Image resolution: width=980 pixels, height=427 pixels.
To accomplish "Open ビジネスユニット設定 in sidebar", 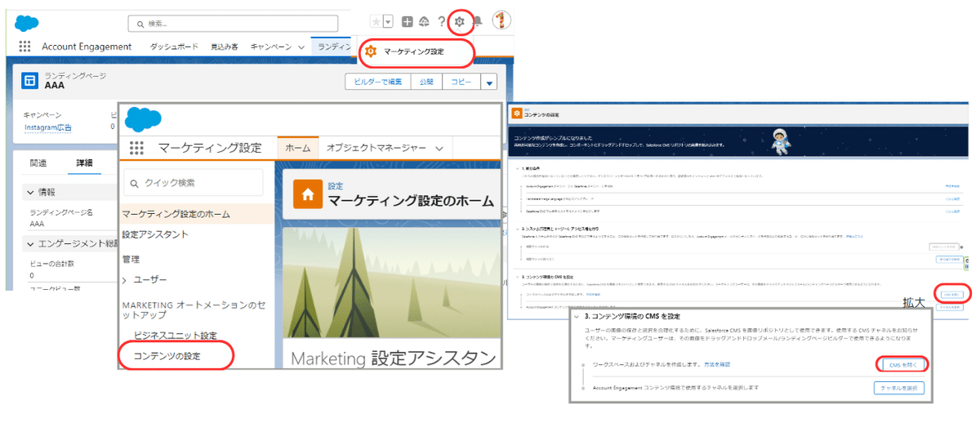I will [x=176, y=336].
